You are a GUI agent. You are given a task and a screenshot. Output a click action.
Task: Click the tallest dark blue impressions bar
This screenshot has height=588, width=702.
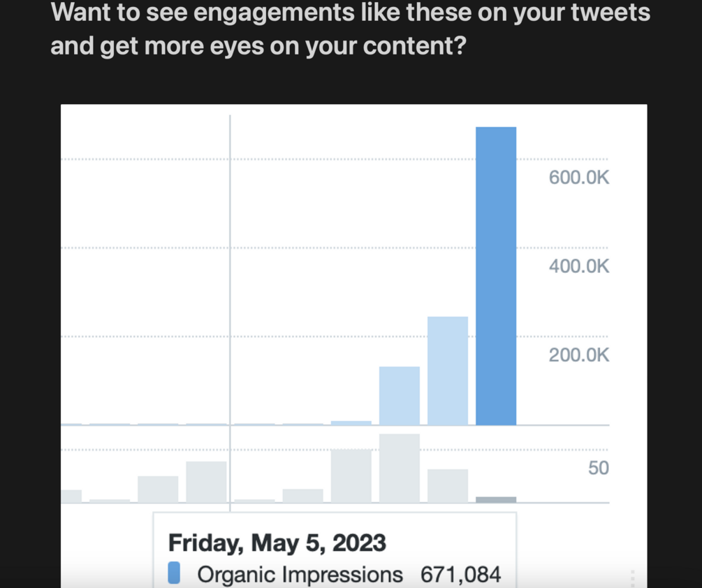[x=496, y=276]
